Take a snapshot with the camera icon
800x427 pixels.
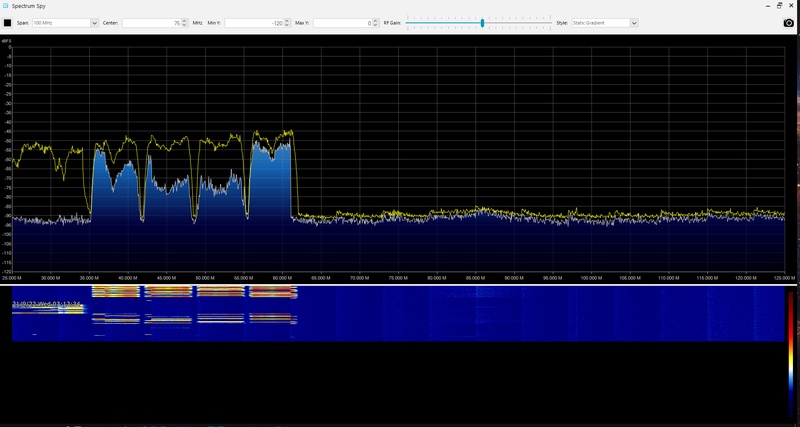[789, 23]
